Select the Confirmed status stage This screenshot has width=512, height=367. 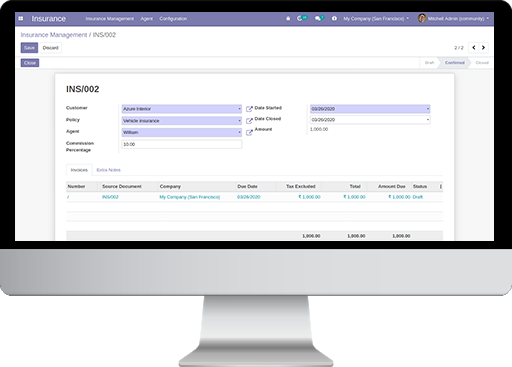[x=455, y=63]
